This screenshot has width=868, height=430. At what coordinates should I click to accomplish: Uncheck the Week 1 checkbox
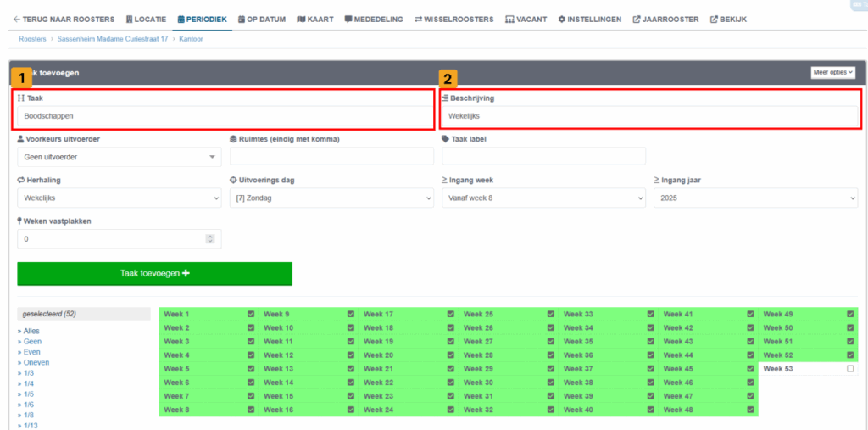(251, 314)
